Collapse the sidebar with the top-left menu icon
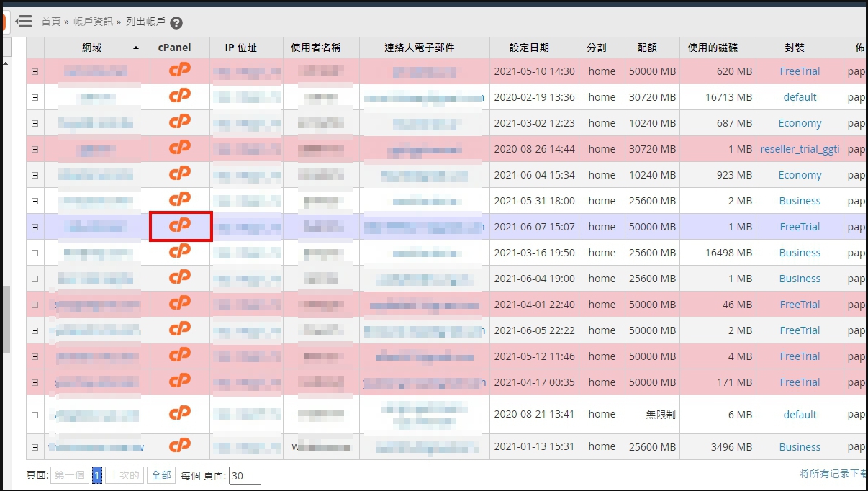The image size is (868, 491). tap(24, 22)
